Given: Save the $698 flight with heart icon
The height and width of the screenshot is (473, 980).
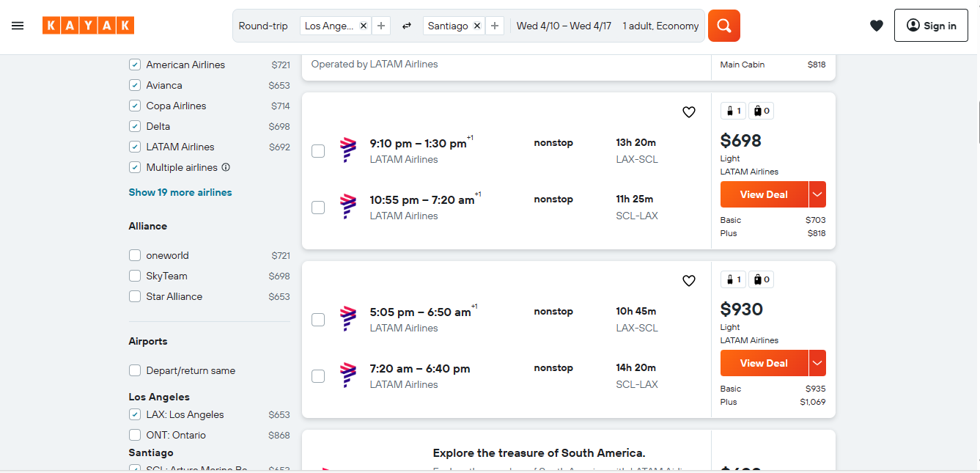Looking at the screenshot, I should pyautogui.click(x=689, y=112).
